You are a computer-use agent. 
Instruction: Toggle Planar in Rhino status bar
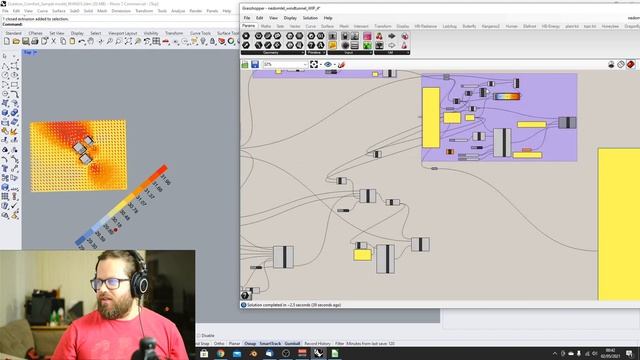pos(234,344)
